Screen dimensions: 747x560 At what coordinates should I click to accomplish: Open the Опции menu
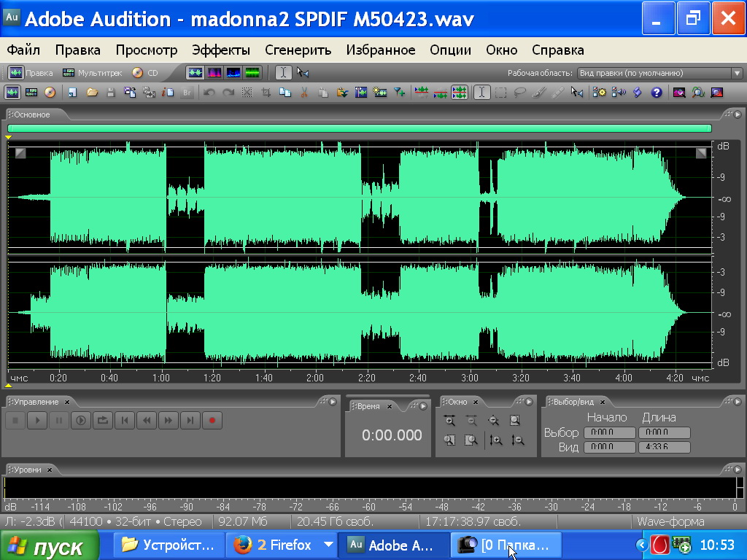coord(450,50)
